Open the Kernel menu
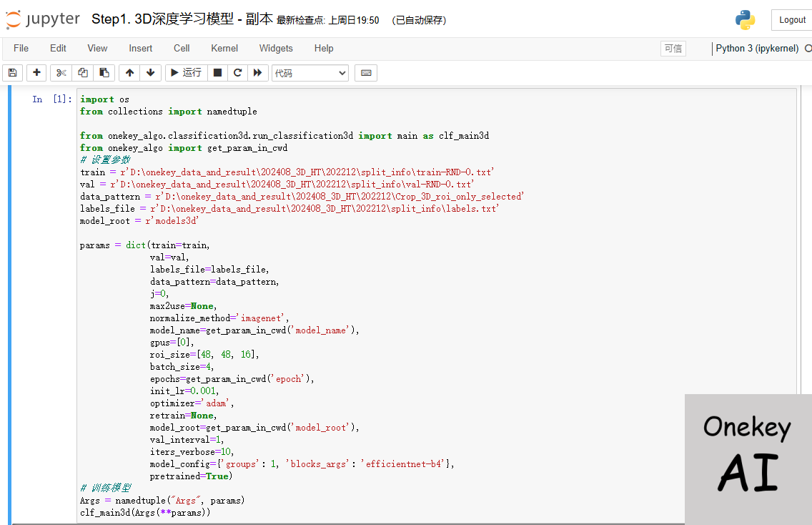This screenshot has width=812, height=525. (x=224, y=49)
